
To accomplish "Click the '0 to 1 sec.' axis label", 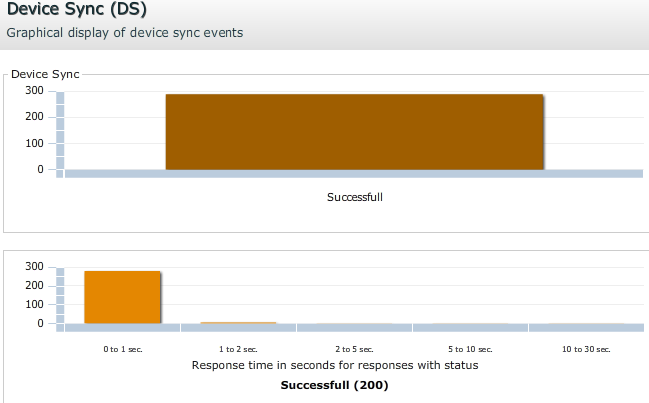I will (x=122, y=349).
